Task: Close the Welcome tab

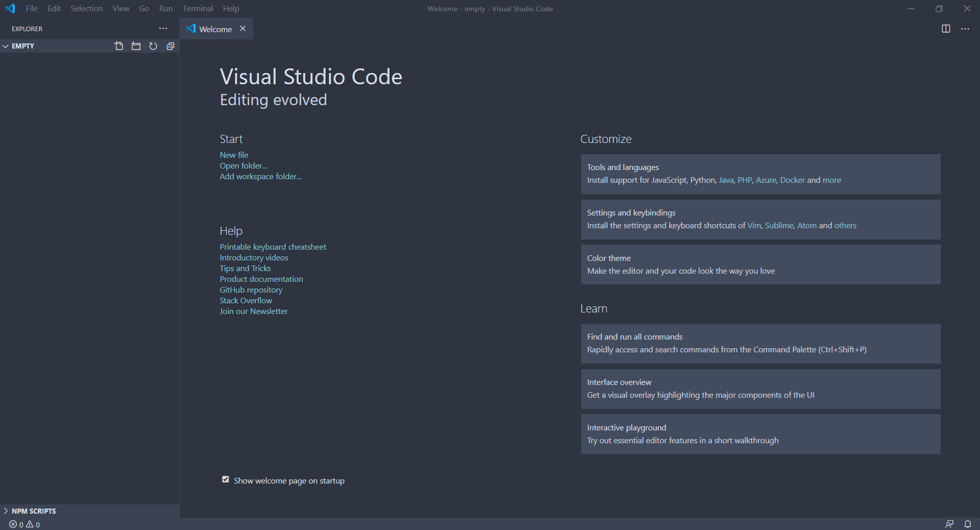Action: click(243, 29)
